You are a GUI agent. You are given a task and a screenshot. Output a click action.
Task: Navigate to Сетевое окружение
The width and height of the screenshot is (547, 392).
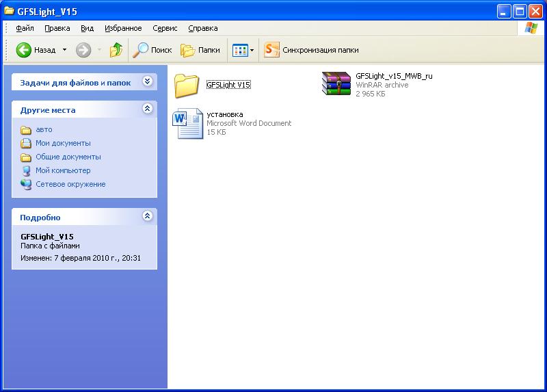tap(70, 184)
